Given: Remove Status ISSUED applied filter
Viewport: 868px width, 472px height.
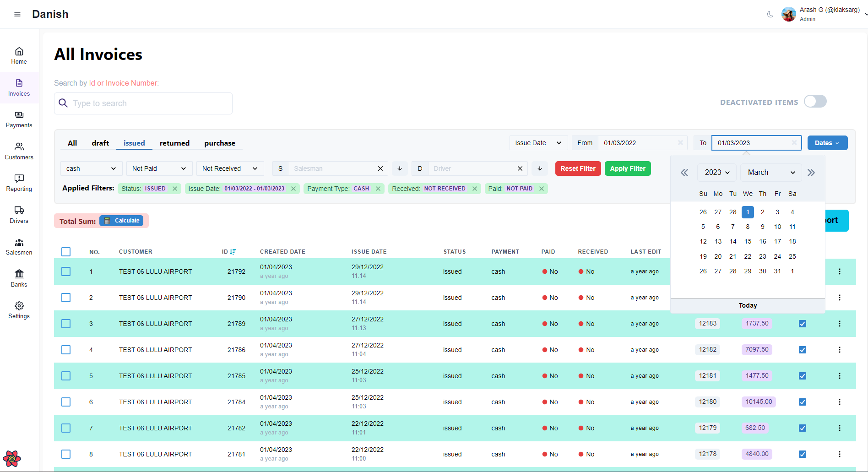Looking at the screenshot, I should 175,189.
